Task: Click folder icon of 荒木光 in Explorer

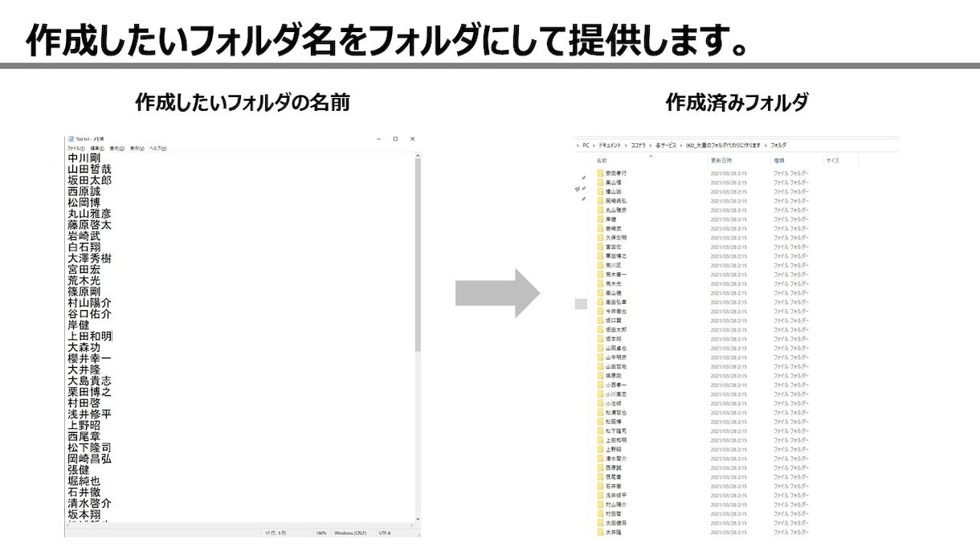Action: point(600,284)
